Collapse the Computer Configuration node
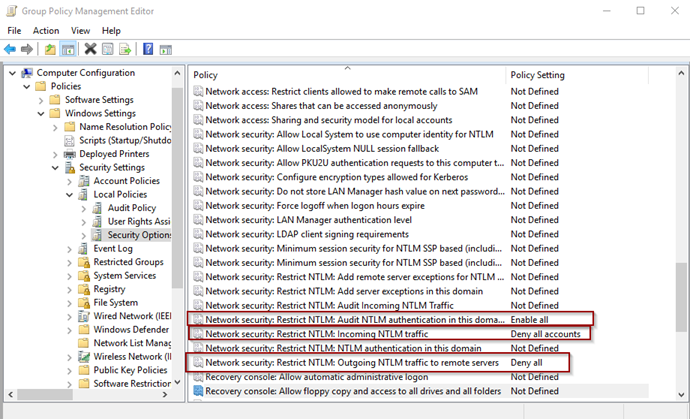 tap(12, 73)
